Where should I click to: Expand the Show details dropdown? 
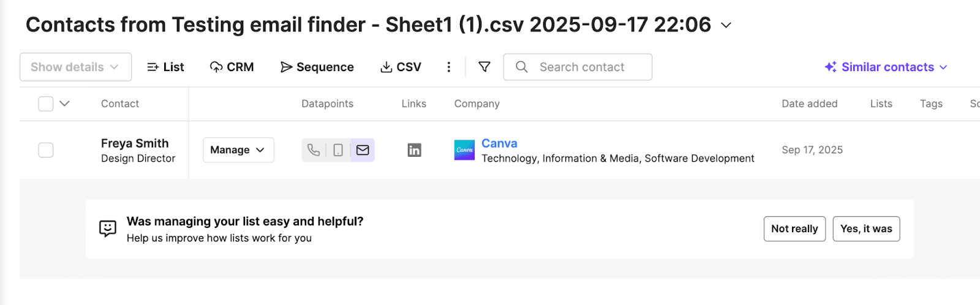(x=75, y=67)
